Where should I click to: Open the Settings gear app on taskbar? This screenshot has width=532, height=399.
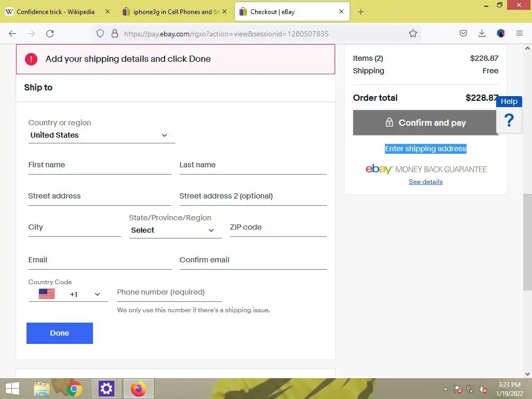[x=106, y=389]
